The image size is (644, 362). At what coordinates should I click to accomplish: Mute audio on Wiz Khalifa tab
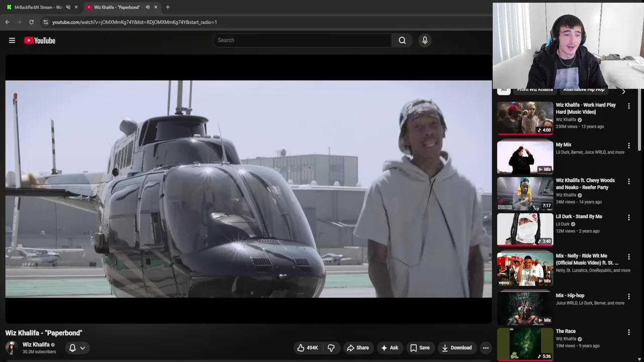(147, 7)
